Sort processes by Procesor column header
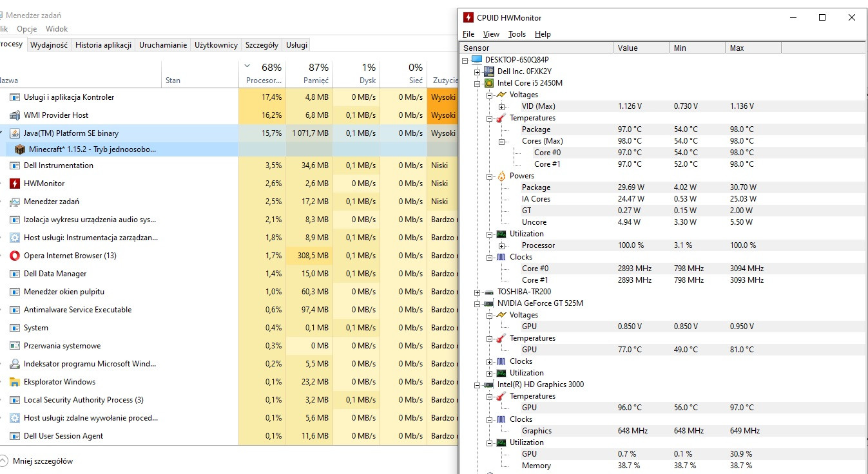This screenshot has height=474, width=868. (x=262, y=73)
